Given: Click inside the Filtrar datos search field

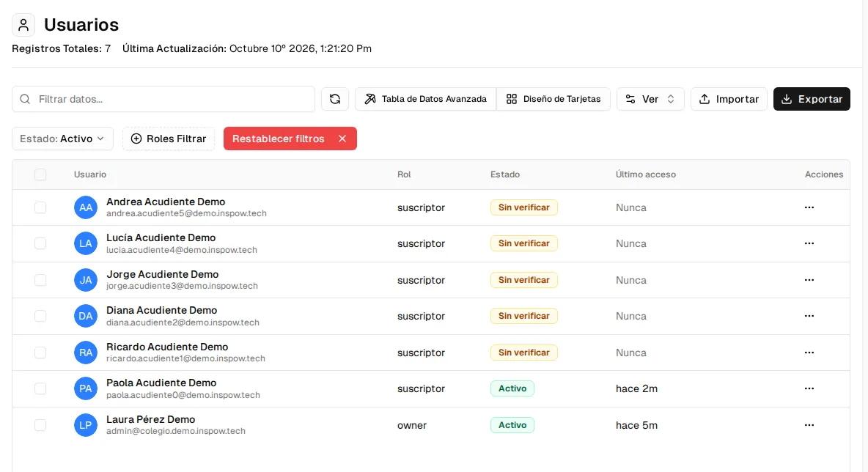Looking at the screenshot, I should (163, 99).
